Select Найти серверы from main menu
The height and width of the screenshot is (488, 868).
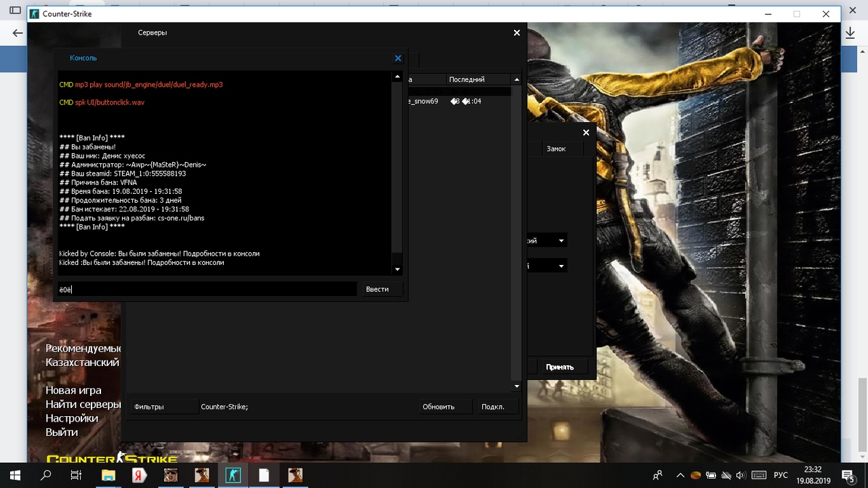[x=83, y=405]
